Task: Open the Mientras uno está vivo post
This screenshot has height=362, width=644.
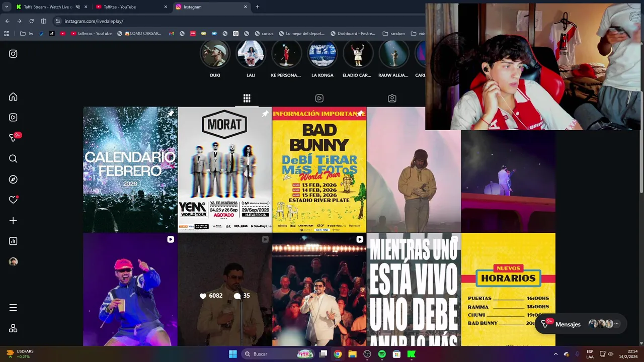Action: pos(414,289)
